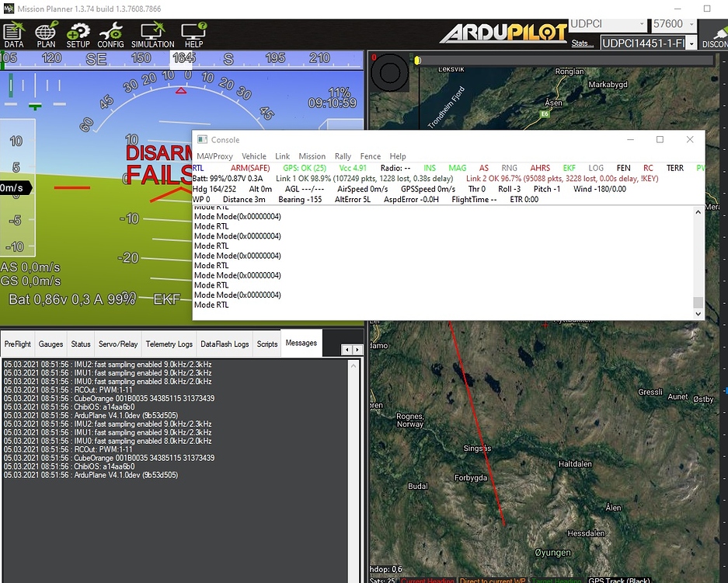728x583 pixels.
Task: Open the PLAN flight plan screen
Action: [46, 35]
